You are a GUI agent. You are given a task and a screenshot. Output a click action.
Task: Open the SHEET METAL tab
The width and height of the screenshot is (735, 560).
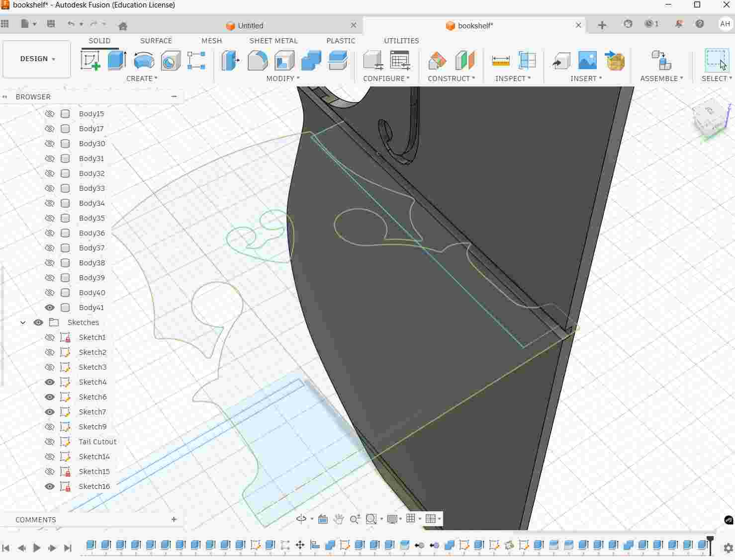274,41
